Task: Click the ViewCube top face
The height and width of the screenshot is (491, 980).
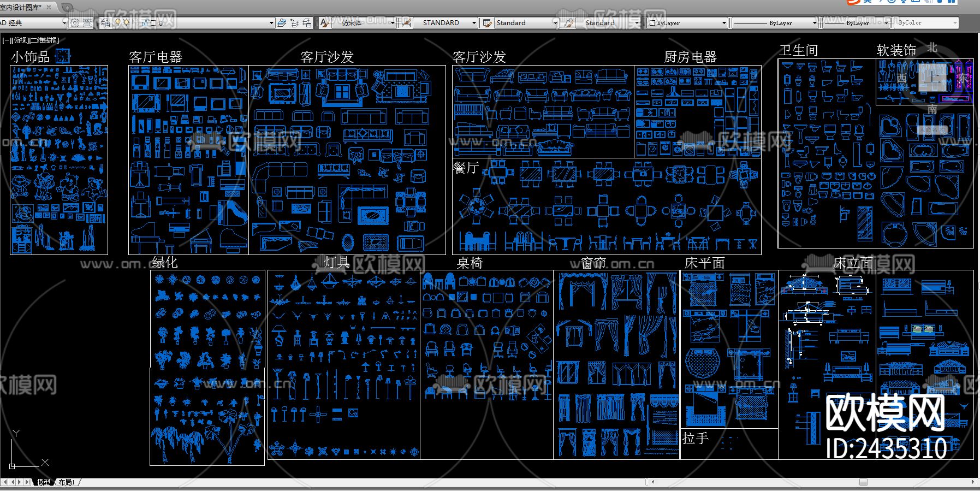Action: point(932,78)
